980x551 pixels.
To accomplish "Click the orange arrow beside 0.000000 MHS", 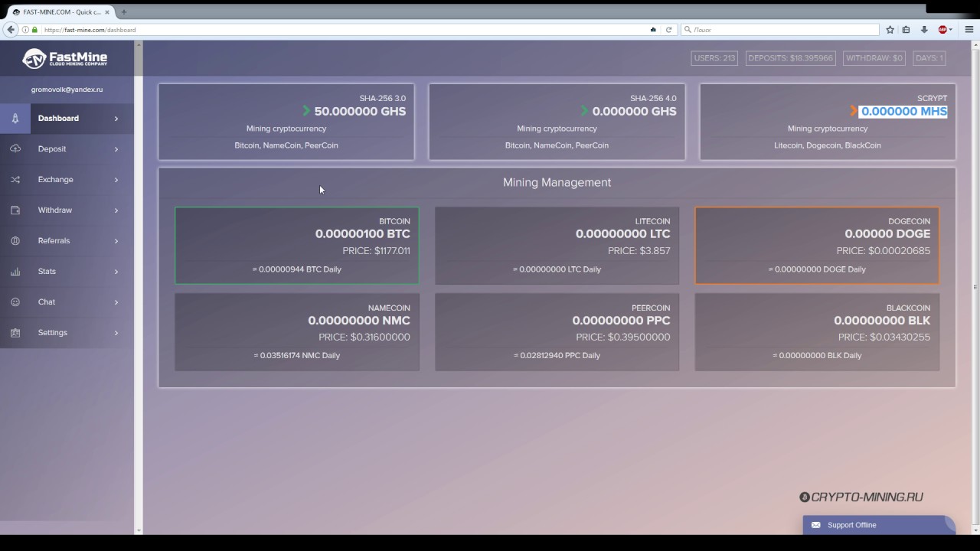I will pos(854,111).
